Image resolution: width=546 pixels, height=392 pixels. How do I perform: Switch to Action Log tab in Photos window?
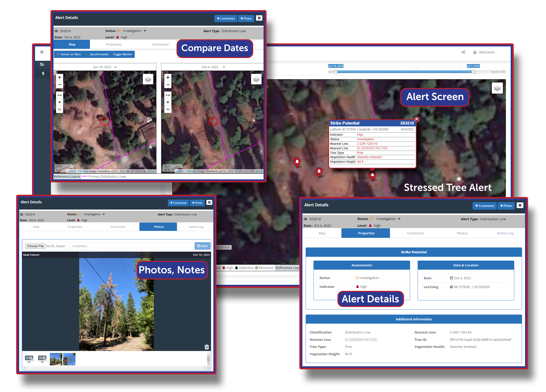[x=196, y=227]
